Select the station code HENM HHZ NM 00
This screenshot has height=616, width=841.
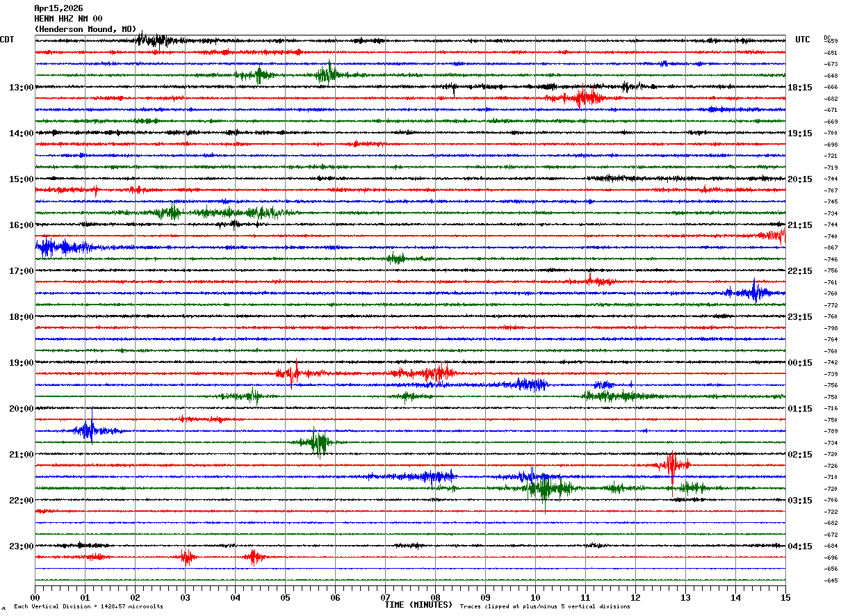[68, 19]
